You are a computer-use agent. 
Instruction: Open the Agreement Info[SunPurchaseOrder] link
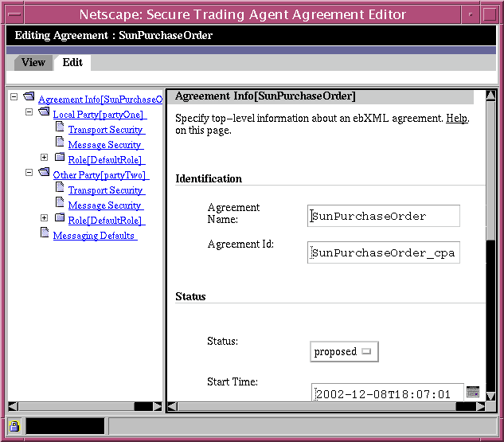[x=100, y=100]
